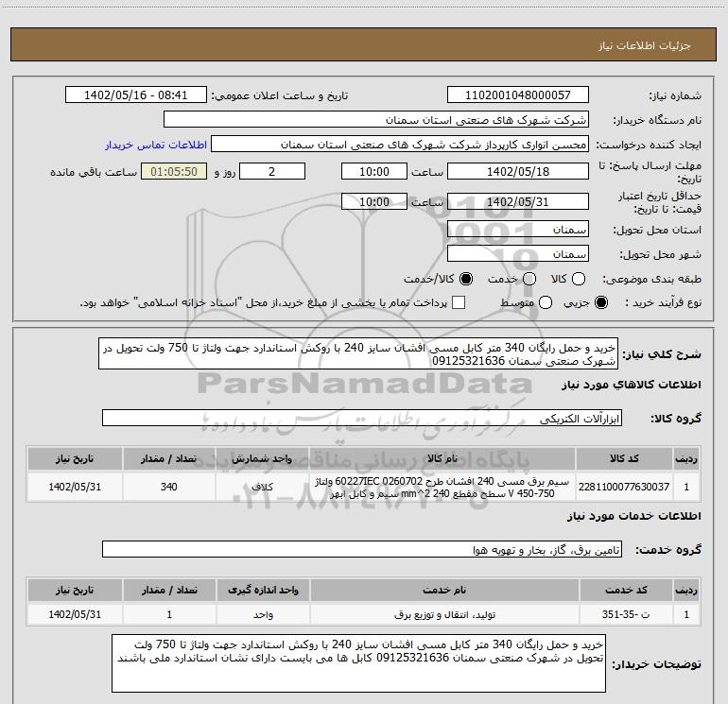Click the general need description text box
The height and width of the screenshot is (704, 728).
pyautogui.click(x=358, y=353)
